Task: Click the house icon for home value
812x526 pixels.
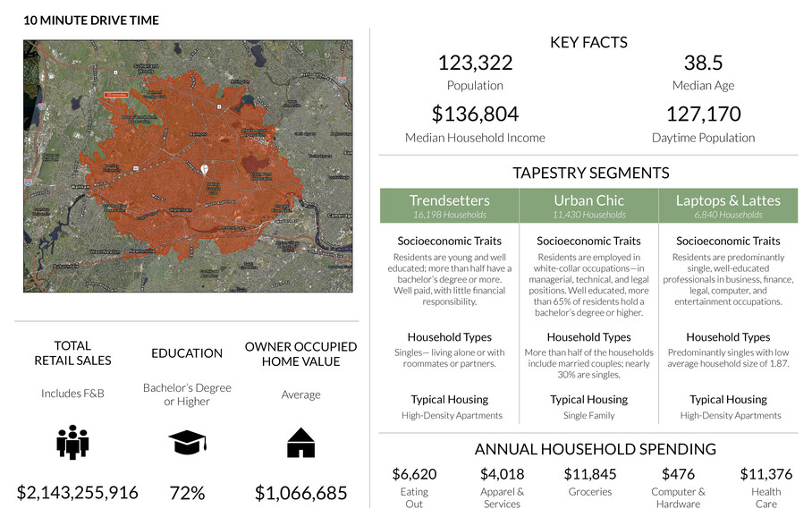Action: (300, 443)
